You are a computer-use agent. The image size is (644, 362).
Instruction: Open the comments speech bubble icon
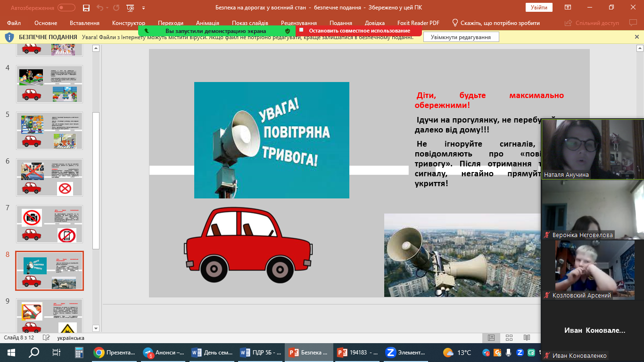pyautogui.click(x=633, y=23)
